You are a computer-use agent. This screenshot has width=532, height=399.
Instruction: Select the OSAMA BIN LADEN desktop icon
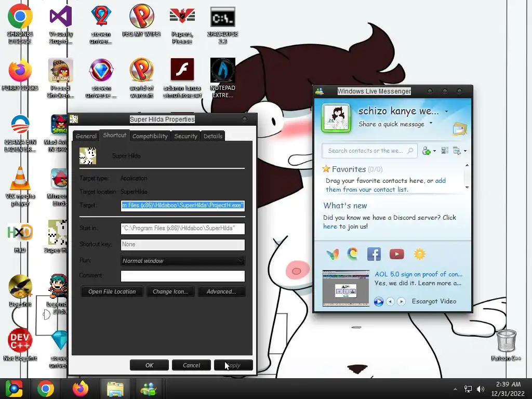(20, 133)
